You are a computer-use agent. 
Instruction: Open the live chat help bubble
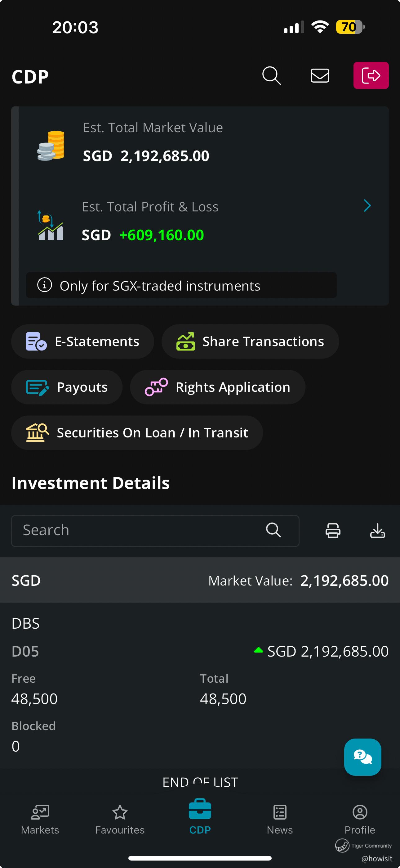(x=362, y=757)
